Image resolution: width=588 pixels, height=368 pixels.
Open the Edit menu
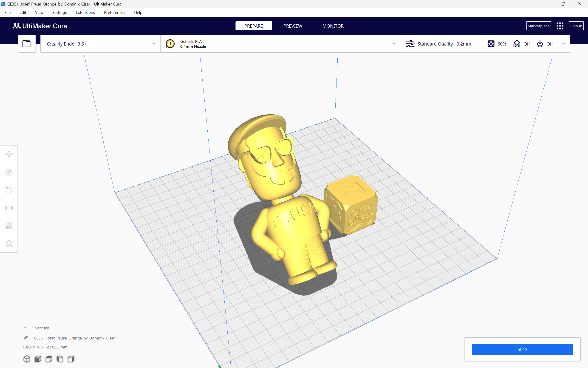(23, 12)
